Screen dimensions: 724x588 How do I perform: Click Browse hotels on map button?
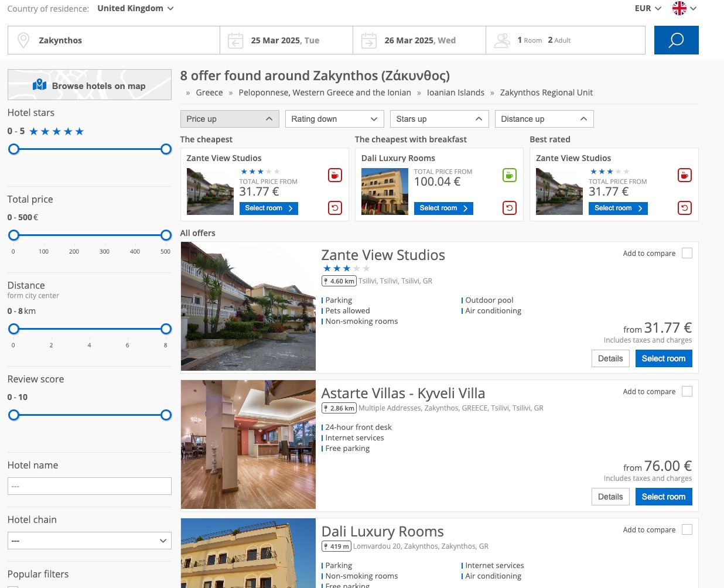90,85
